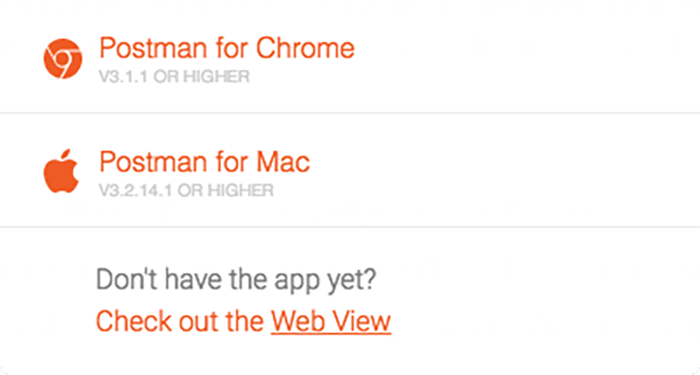700x375 pixels.
Task: Click the Apple logo icon
Action: tap(61, 171)
